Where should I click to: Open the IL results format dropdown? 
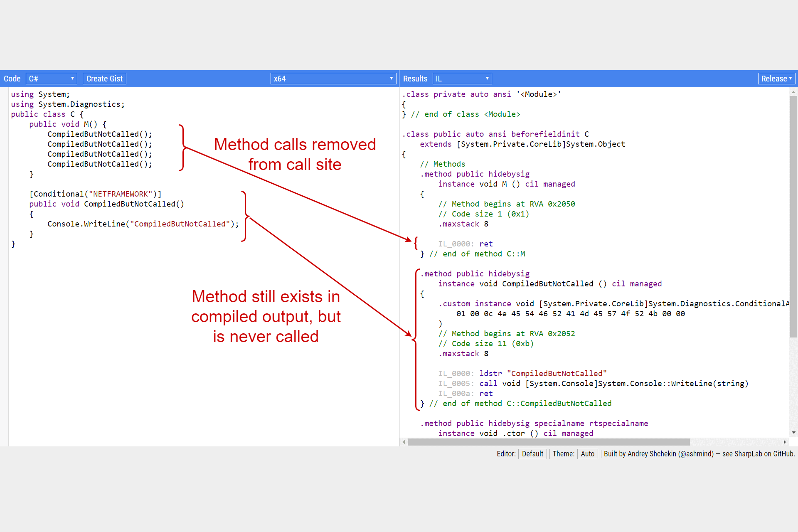pos(462,79)
